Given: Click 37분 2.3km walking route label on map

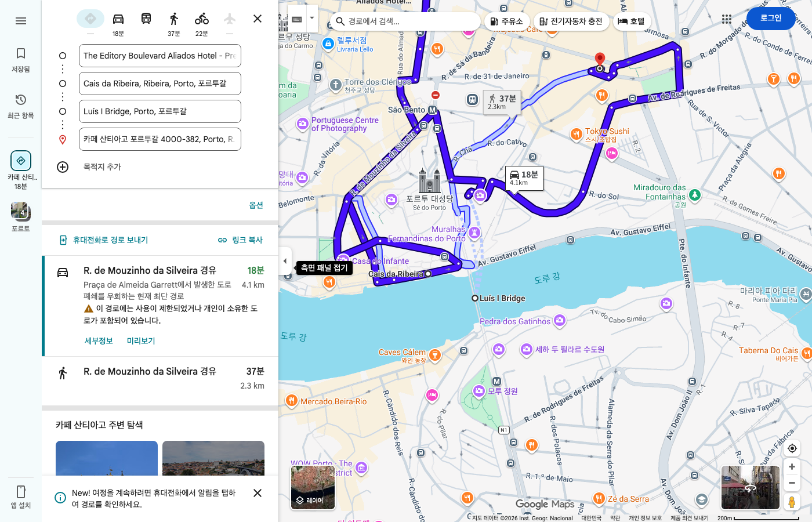Looking at the screenshot, I should click(x=502, y=102).
